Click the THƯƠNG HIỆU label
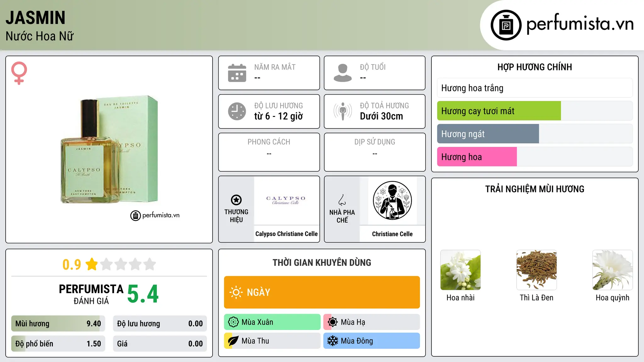 pos(236,216)
